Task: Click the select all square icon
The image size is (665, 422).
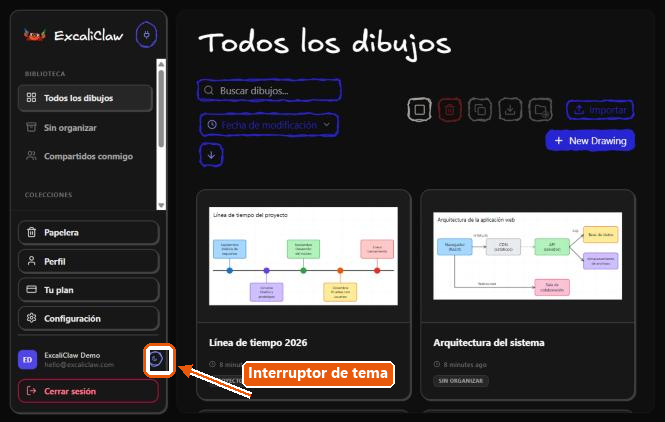Action: pos(419,110)
